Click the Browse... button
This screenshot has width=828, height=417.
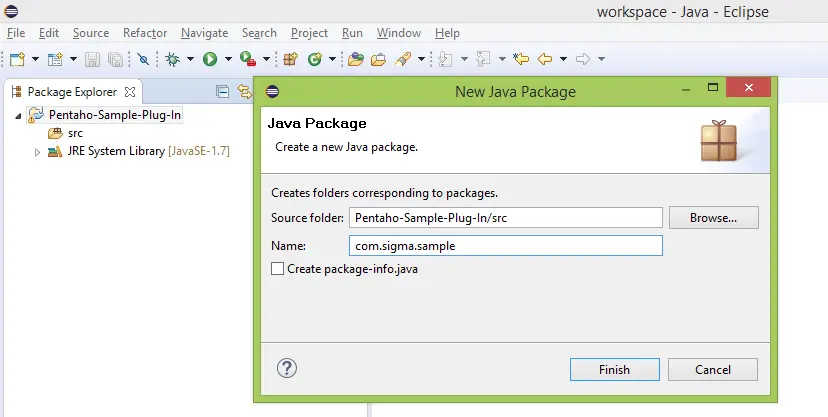tap(713, 217)
